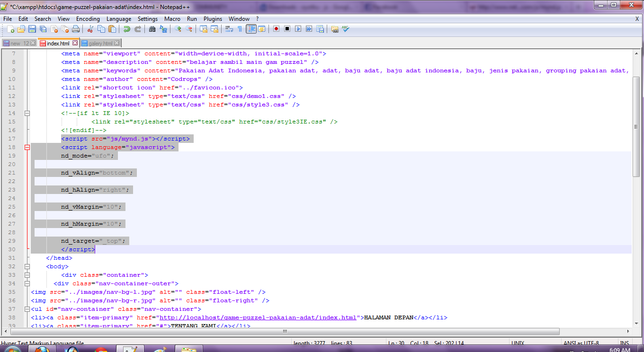Open Find with the binoculars icon
644x352 pixels.
tap(152, 29)
